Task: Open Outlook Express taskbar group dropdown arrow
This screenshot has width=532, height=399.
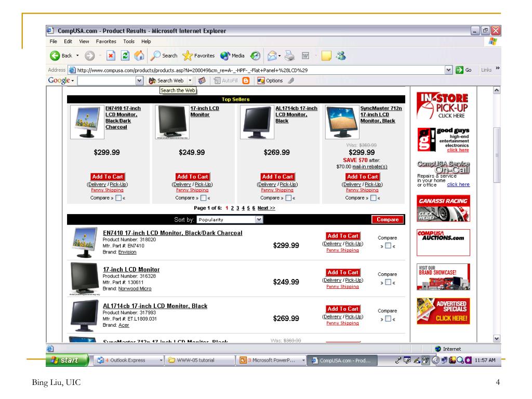Action: (161, 361)
